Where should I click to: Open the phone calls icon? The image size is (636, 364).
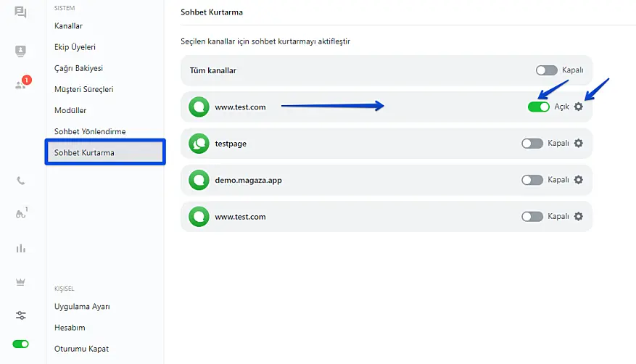[20, 181]
